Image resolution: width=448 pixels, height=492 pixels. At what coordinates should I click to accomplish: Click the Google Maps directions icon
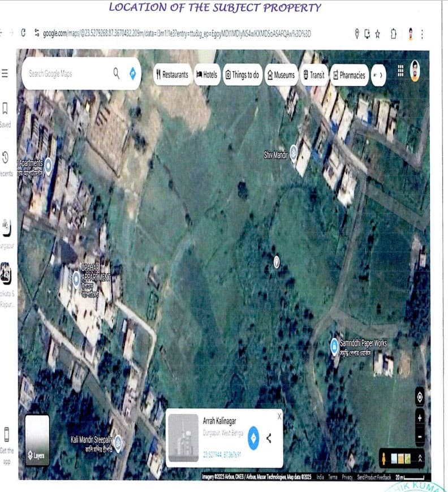point(133,74)
